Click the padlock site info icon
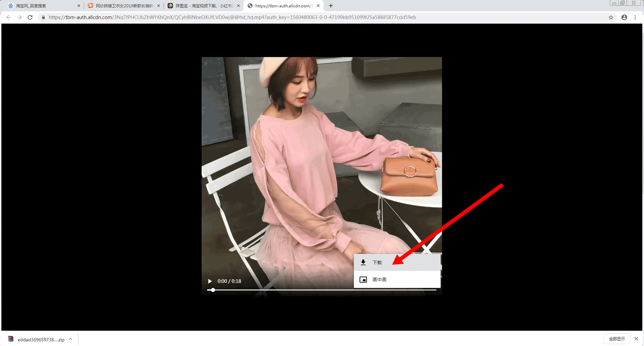The width and height of the screenshot is (644, 346). [43, 17]
